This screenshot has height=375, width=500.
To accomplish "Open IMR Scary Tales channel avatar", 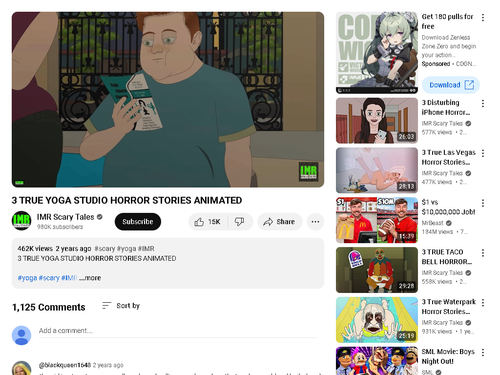I will click(x=21, y=221).
